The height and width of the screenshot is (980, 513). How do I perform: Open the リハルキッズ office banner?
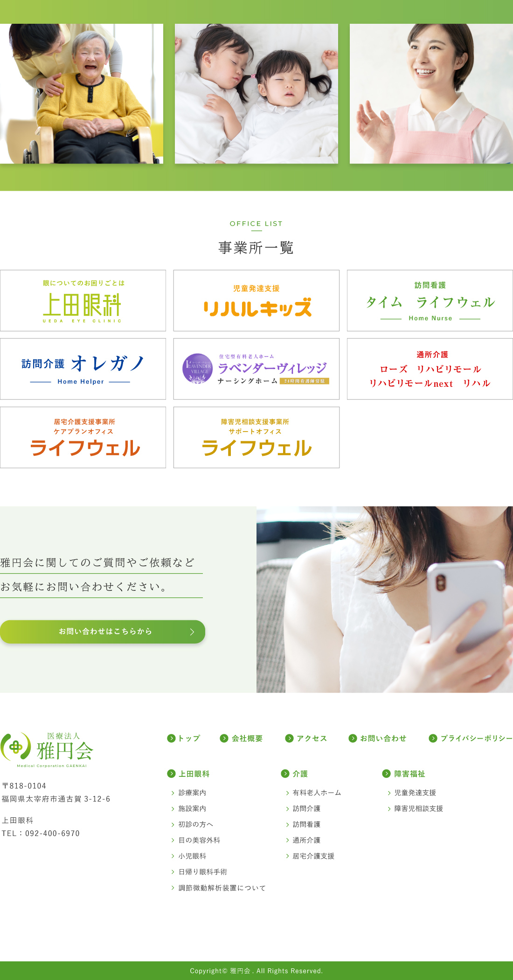(256, 301)
